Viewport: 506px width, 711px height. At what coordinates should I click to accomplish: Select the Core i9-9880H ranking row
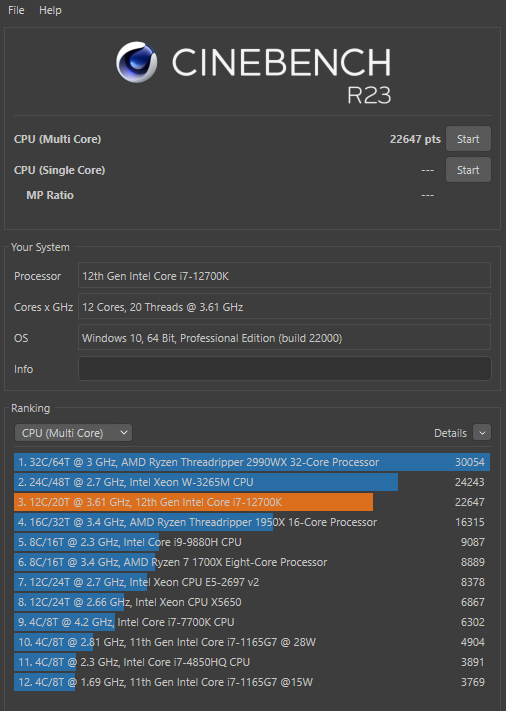click(x=252, y=542)
